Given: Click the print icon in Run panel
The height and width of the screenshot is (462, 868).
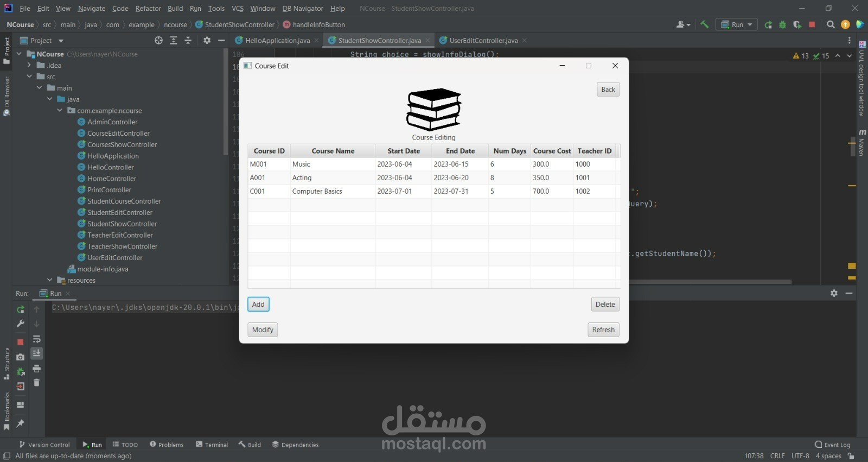Looking at the screenshot, I should [36, 369].
